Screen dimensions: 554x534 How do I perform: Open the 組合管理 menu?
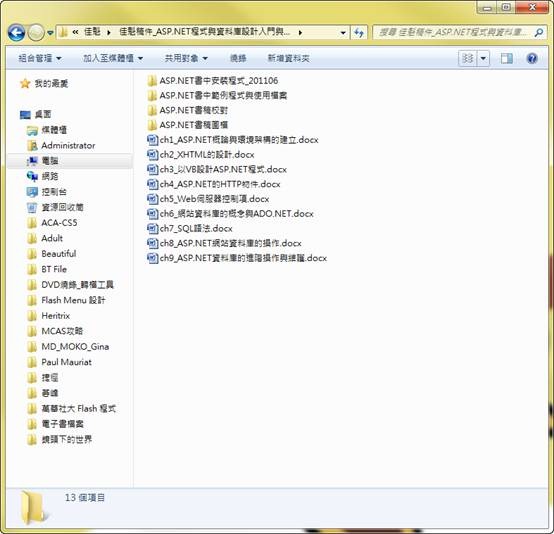pyautogui.click(x=40, y=58)
